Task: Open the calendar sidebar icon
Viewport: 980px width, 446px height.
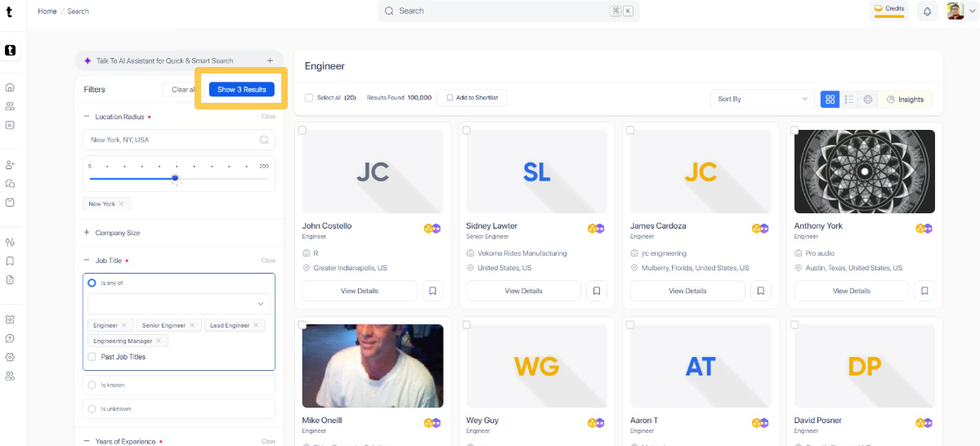Action: [10, 203]
